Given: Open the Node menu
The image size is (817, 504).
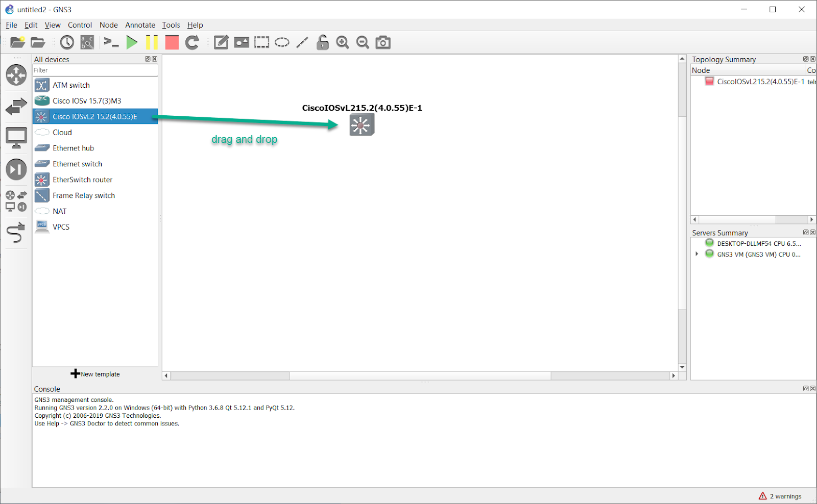Looking at the screenshot, I should 109,25.
